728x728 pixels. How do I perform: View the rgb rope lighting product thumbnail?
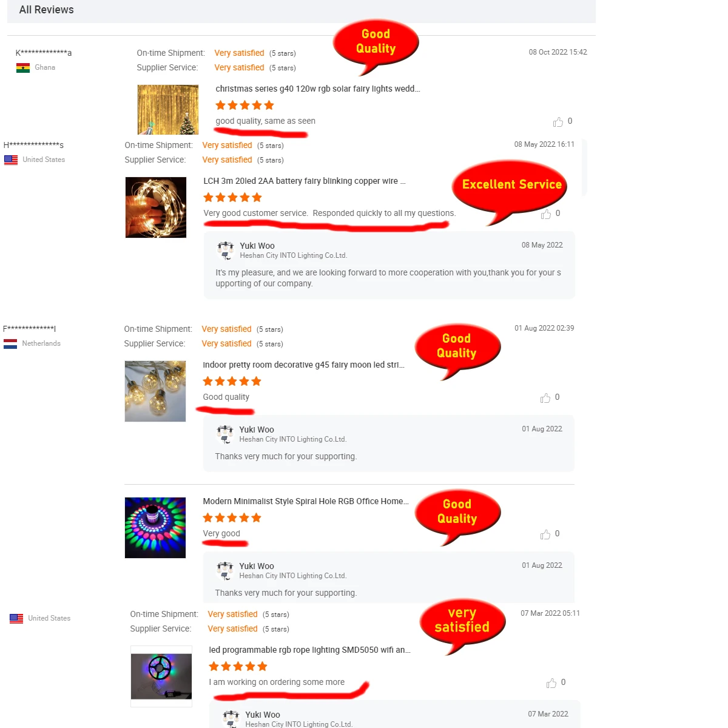(161, 676)
